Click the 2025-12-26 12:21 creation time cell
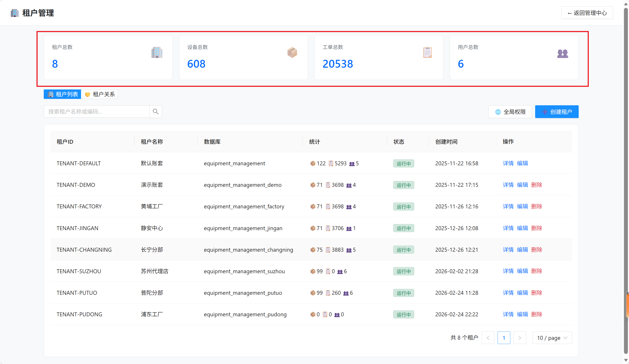629x364 pixels. click(456, 250)
